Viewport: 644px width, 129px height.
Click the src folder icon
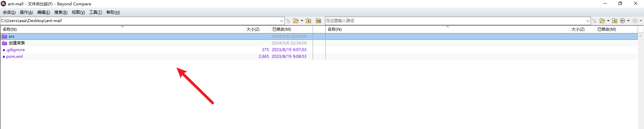(5, 36)
